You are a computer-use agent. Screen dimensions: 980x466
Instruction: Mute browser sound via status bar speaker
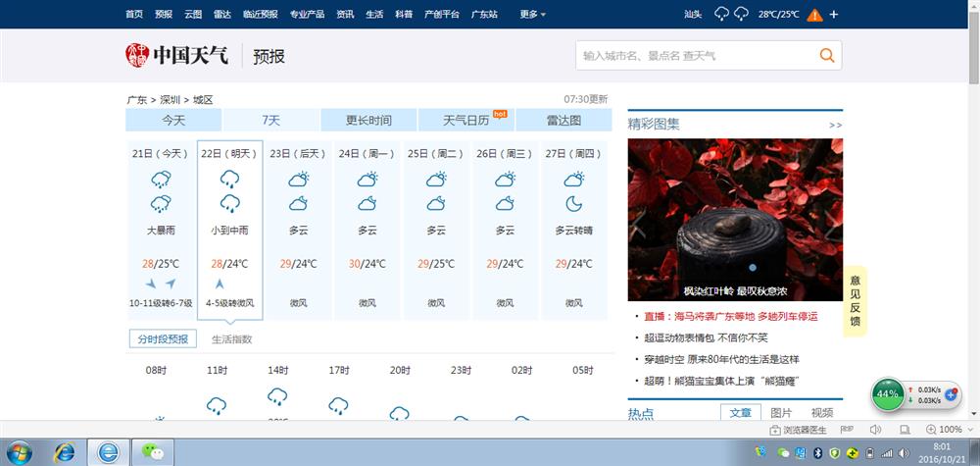point(876,430)
